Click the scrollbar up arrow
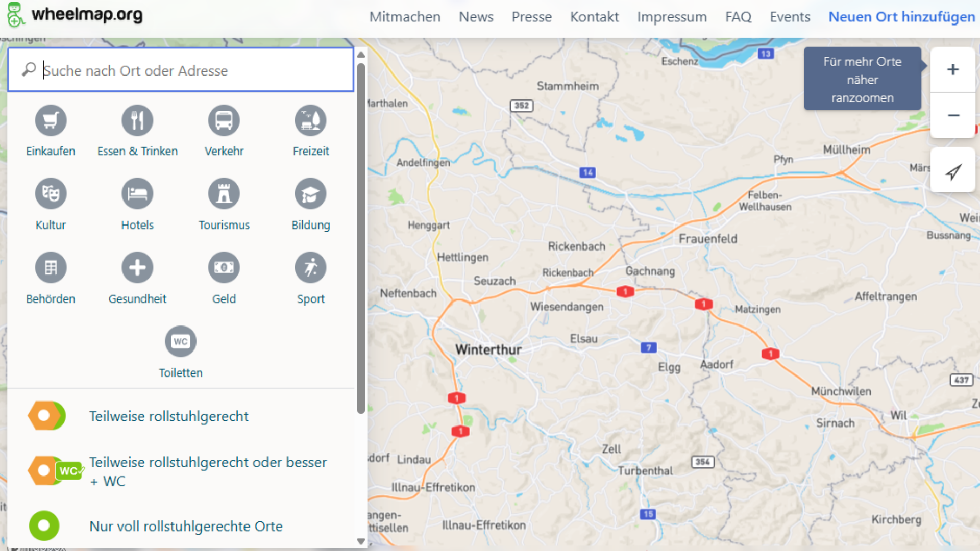This screenshot has width=980, height=551. [x=361, y=54]
